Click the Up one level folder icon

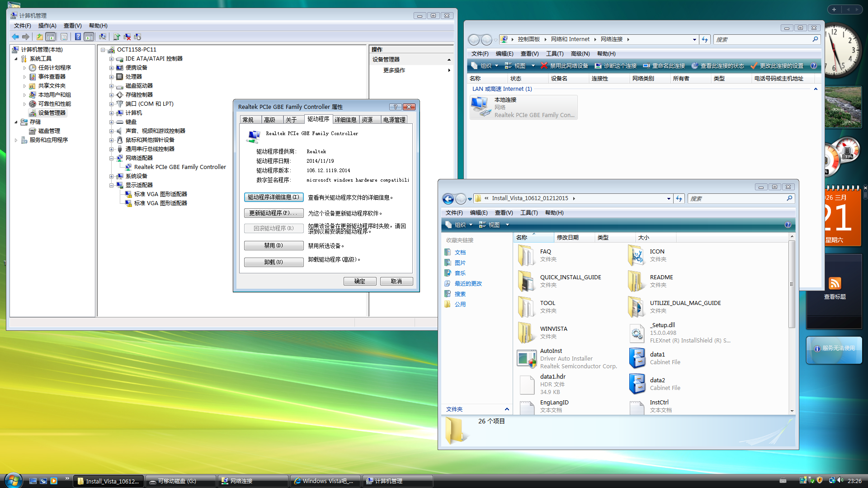[x=40, y=37]
